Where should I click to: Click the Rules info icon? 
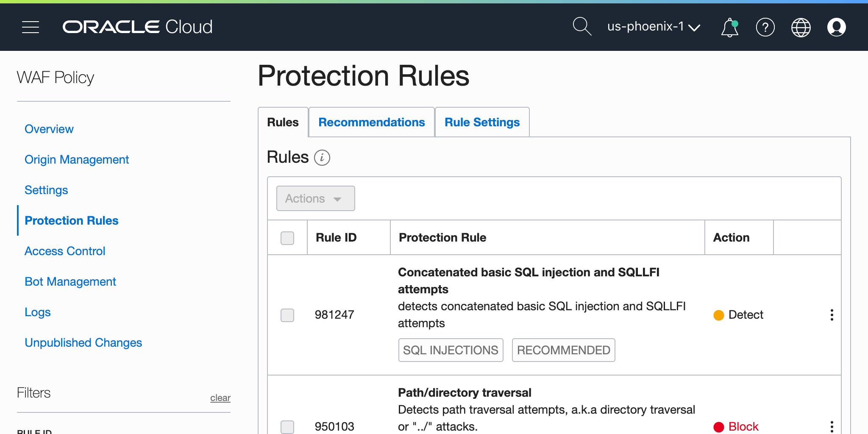coord(322,158)
